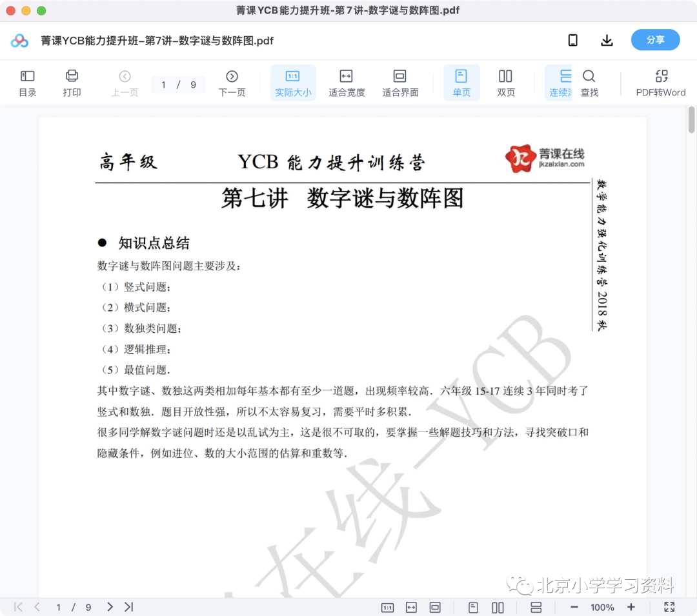Click the 菁课在线 logo in document
The image size is (697, 616).
(545, 158)
